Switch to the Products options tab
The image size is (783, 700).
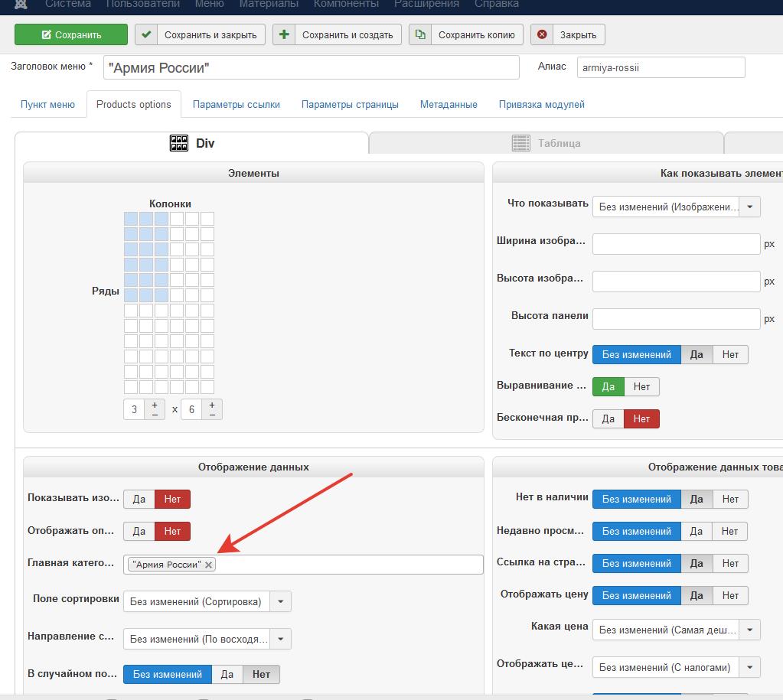134,104
